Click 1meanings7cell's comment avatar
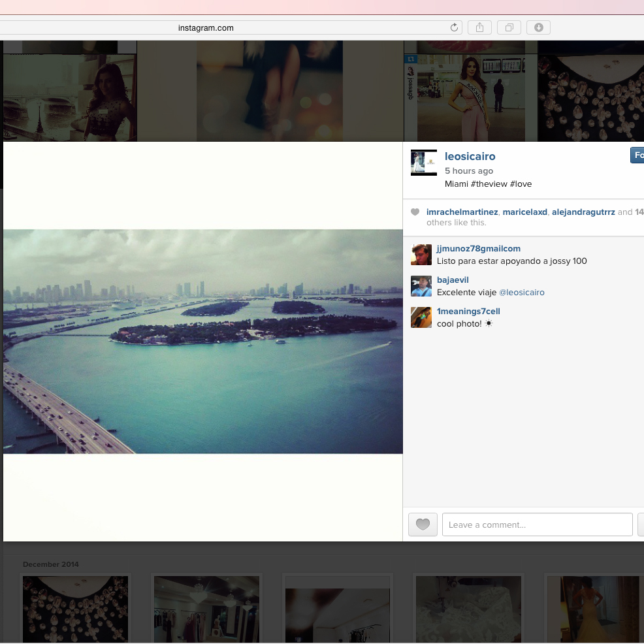 click(421, 317)
